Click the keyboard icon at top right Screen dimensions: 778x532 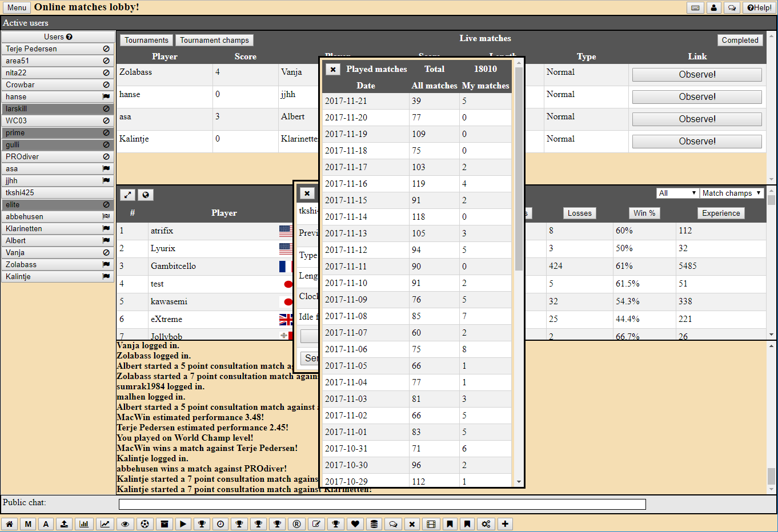[x=695, y=7]
